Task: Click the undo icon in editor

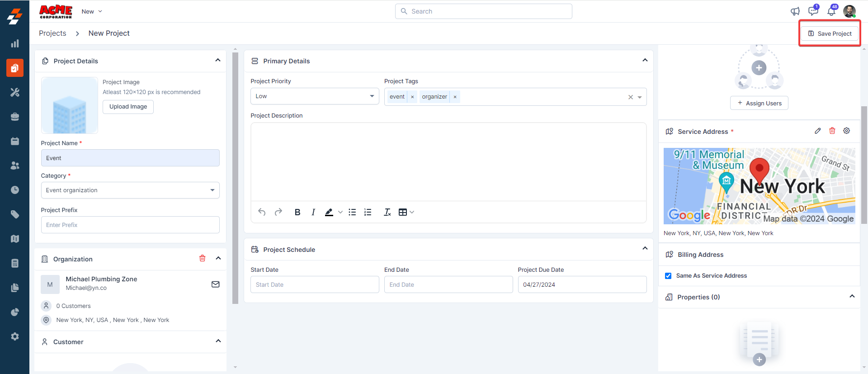Action: click(x=262, y=212)
